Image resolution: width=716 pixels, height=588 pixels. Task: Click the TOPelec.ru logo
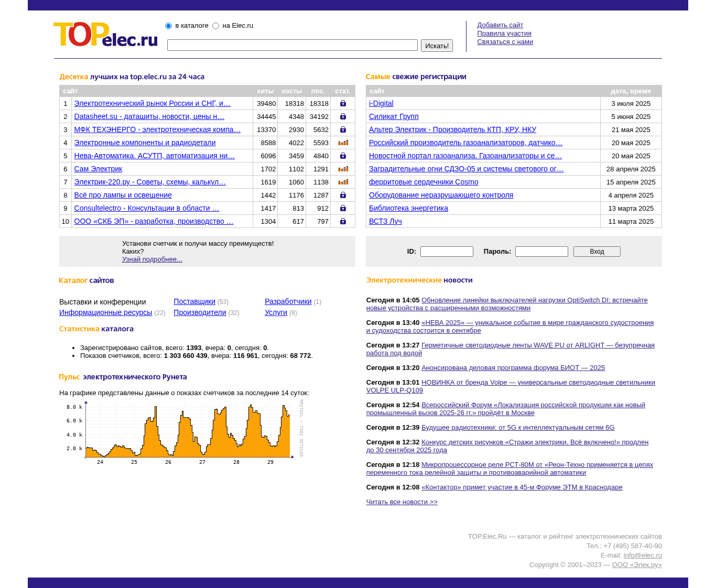coord(105,35)
